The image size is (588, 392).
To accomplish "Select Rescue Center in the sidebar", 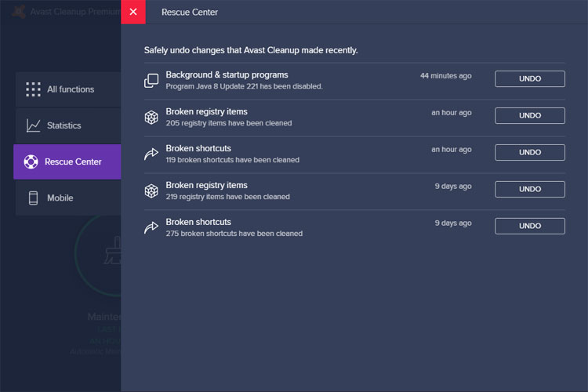I will click(67, 162).
